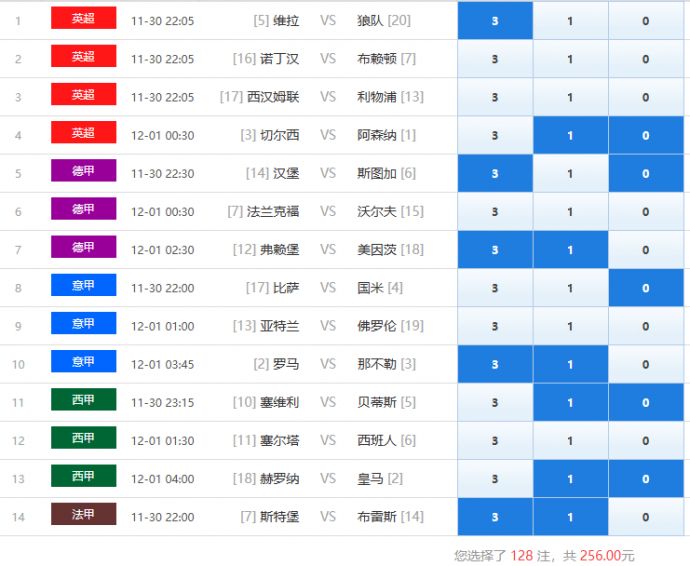
Task: Open the 皇马 team link
Action: (x=370, y=479)
